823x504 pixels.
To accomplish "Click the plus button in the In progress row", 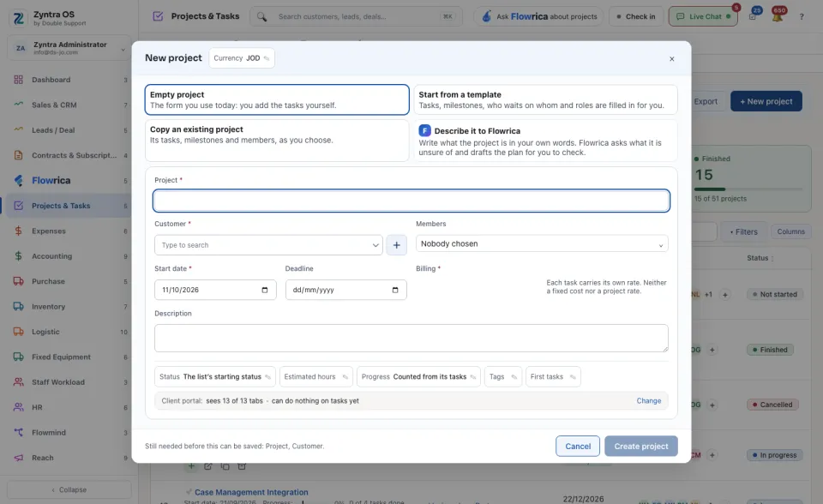I will click(712, 455).
